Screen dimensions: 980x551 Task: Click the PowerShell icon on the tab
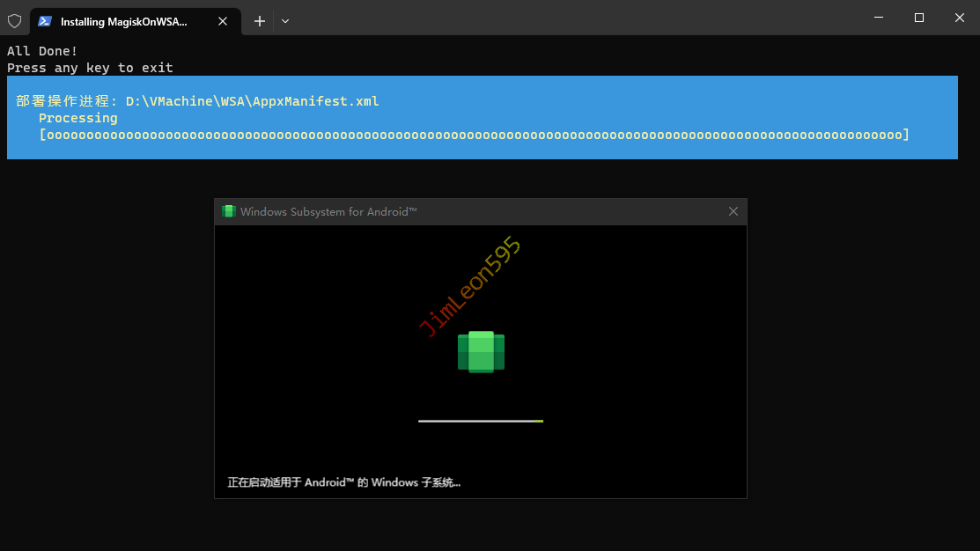[45, 21]
